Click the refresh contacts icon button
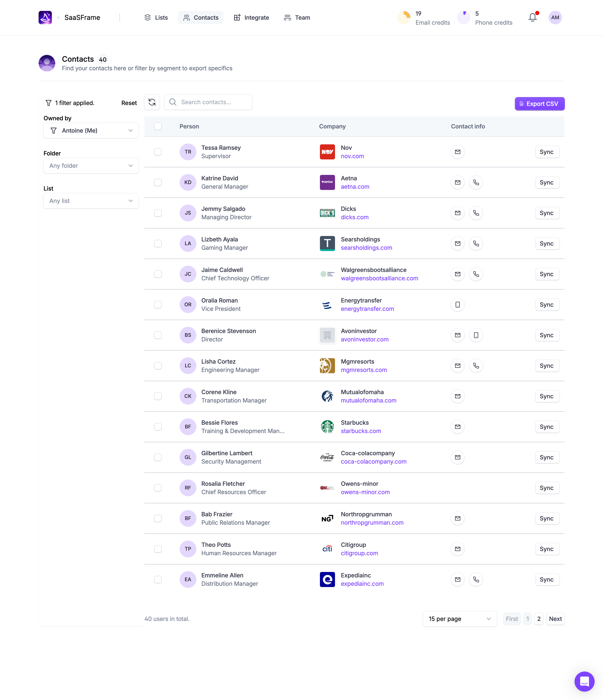The height and width of the screenshot is (700, 603). (152, 102)
